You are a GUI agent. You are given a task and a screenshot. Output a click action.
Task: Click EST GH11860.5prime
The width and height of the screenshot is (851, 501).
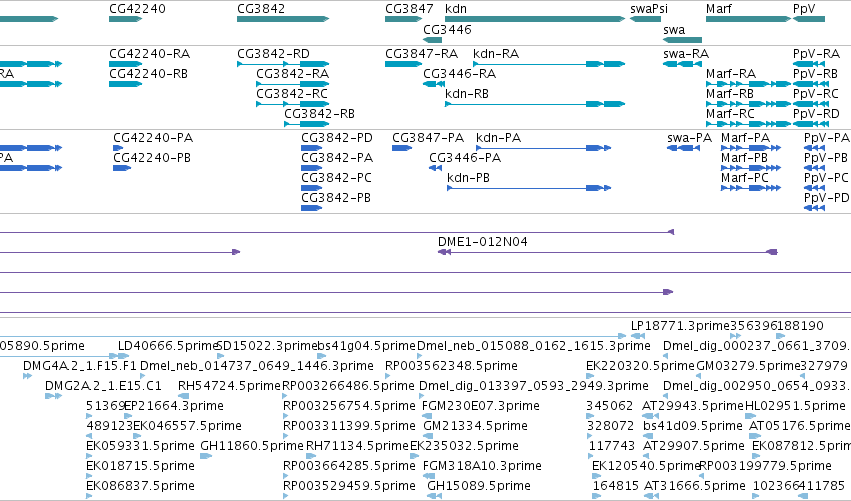point(252,446)
